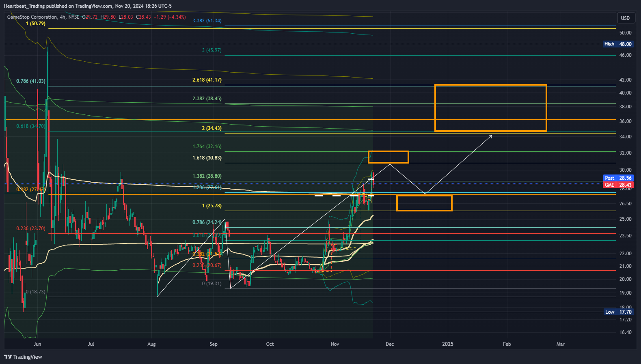Select the 2.382 (38.45) Fibonacci label
Viewport: 641px width, 364px height.
[x=207, y=99]
